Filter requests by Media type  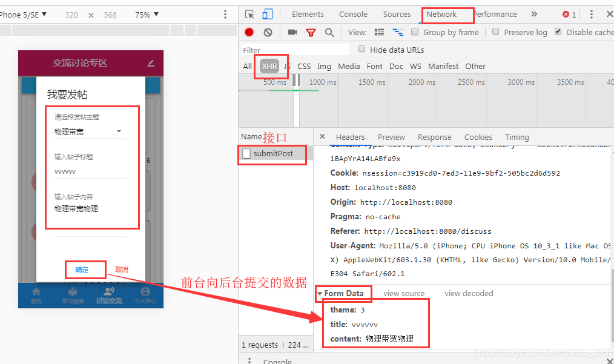click(349, 66)
